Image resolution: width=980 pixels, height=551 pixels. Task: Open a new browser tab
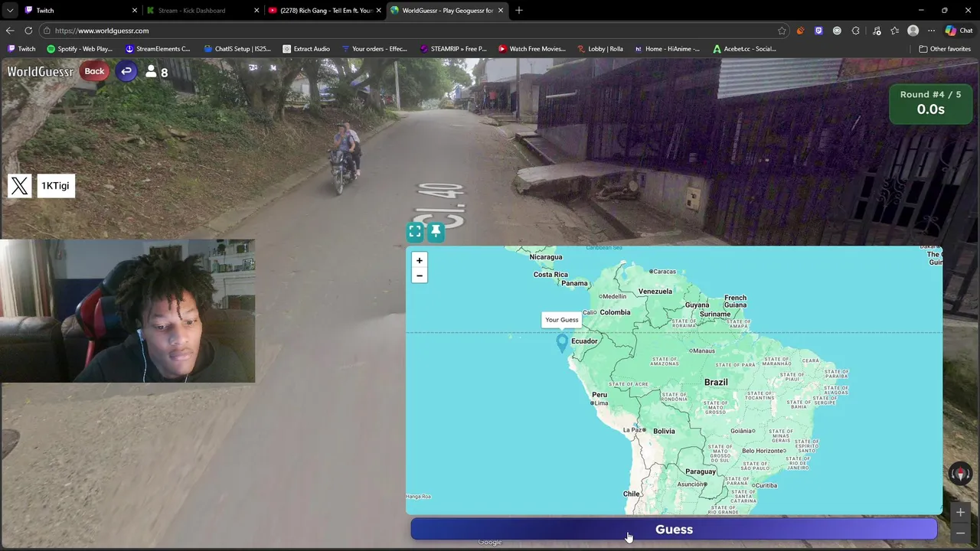(519, 10)
